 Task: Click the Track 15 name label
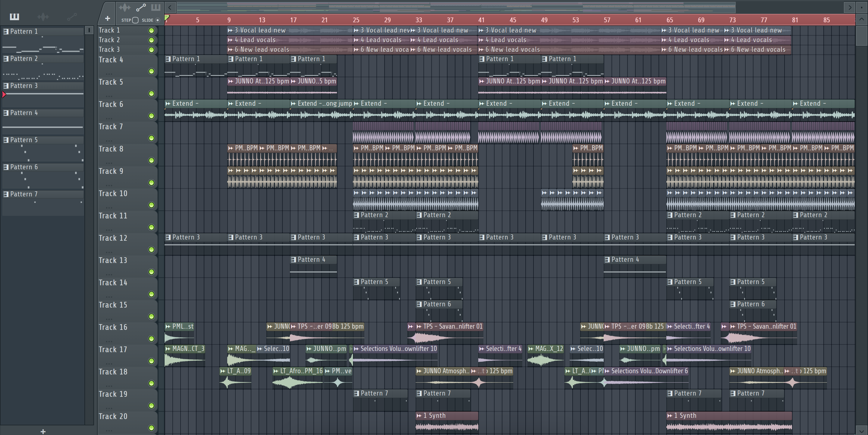click(x=113, y=305)
